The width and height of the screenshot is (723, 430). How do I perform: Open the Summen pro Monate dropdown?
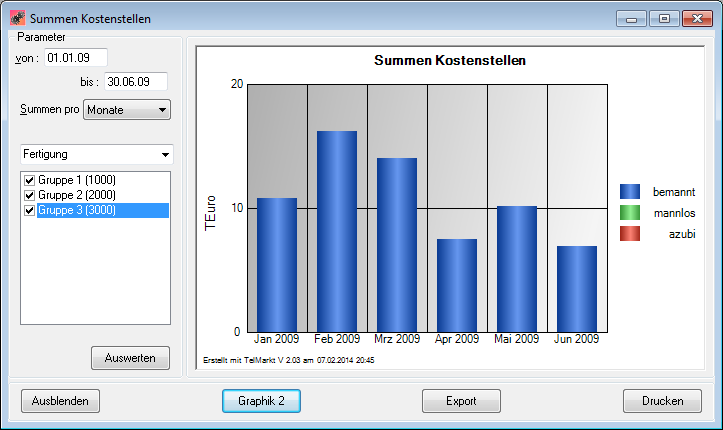pyautogui.click(x=127, y=110)
